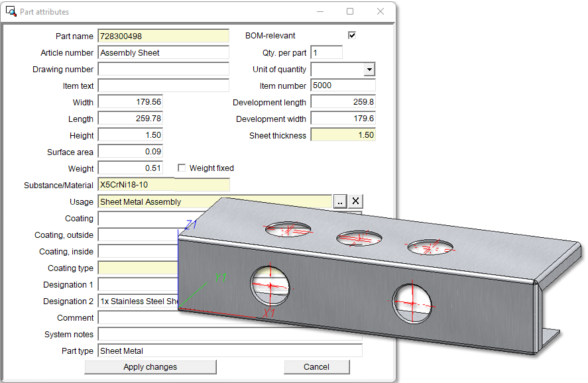Click the Drawing number field

[x=164, y=69]
